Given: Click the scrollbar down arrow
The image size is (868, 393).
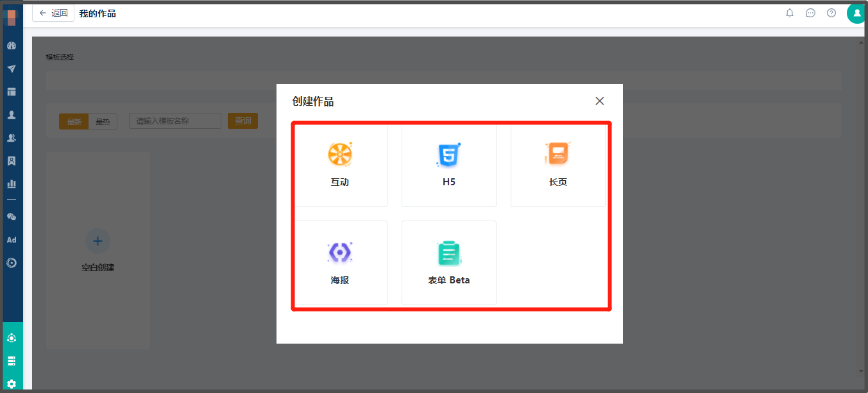Looking at the screenshot, I should coord(862,371).
